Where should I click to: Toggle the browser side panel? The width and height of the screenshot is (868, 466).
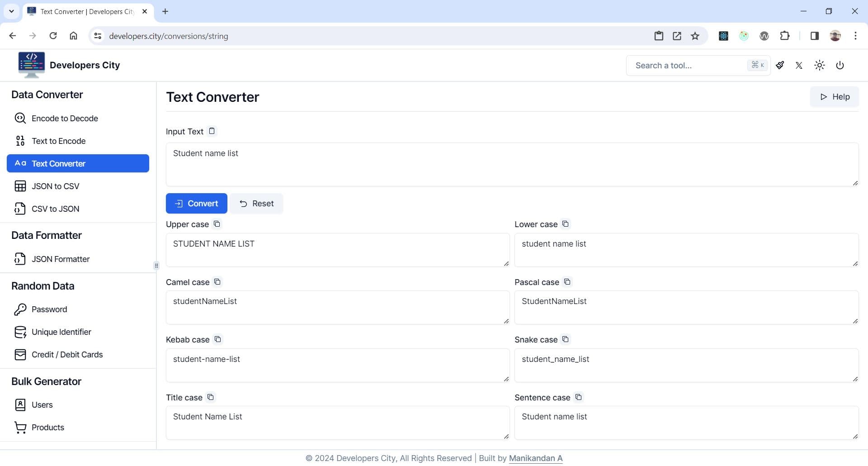(x=814, y=36)
